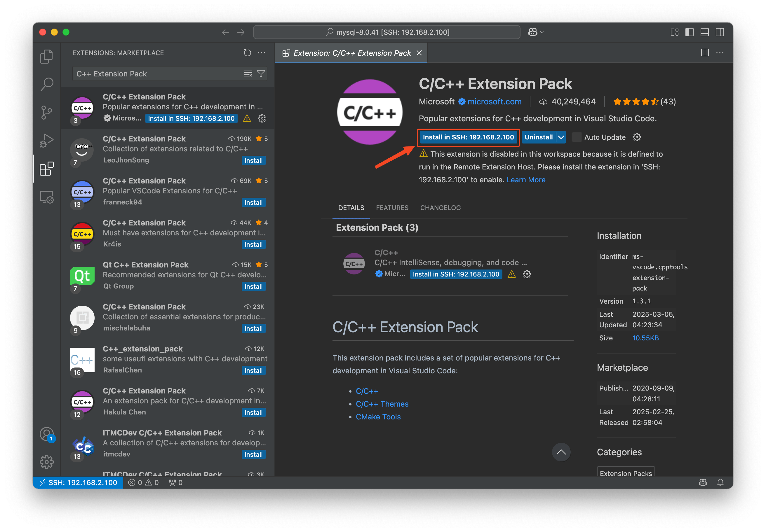Image resolution: width=766 pixels, height=532 pixels.
Task: Toggle the secondary side bar
Action: (x=720, y=32)
